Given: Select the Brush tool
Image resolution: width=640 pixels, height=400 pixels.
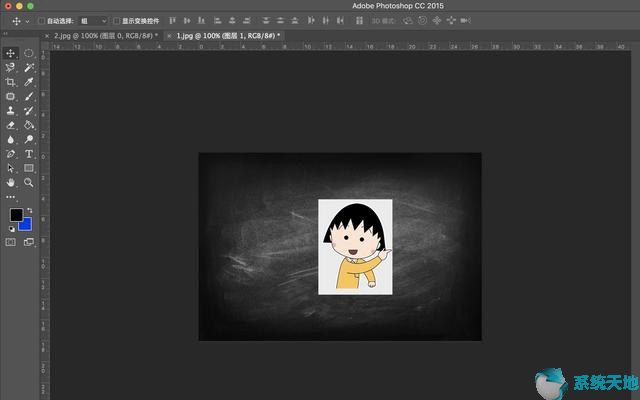Looking at the screenshot, I should point(29,96).
